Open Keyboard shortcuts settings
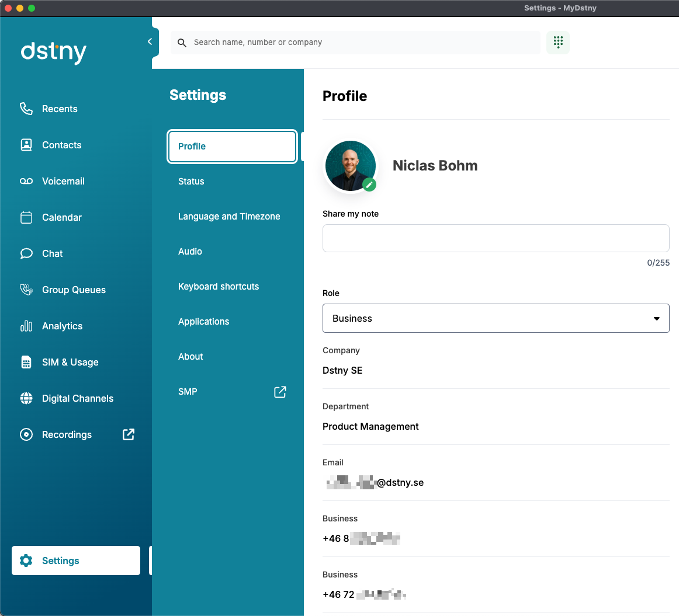The image size is (679, 616). 219,287
